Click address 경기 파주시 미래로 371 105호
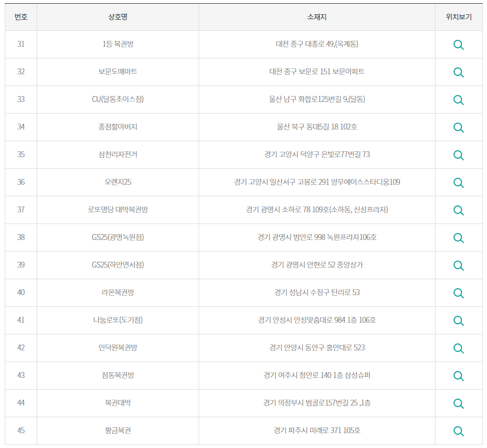The width and height of the screenshot is (487, 448). 317,431
